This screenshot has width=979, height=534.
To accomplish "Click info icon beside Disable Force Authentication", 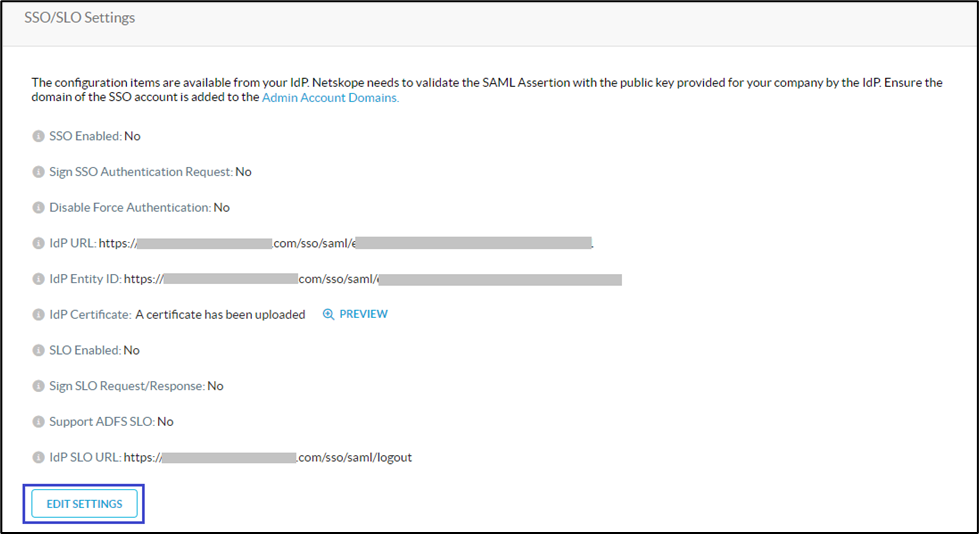I will pyautogui.click(x=38, y=208).
